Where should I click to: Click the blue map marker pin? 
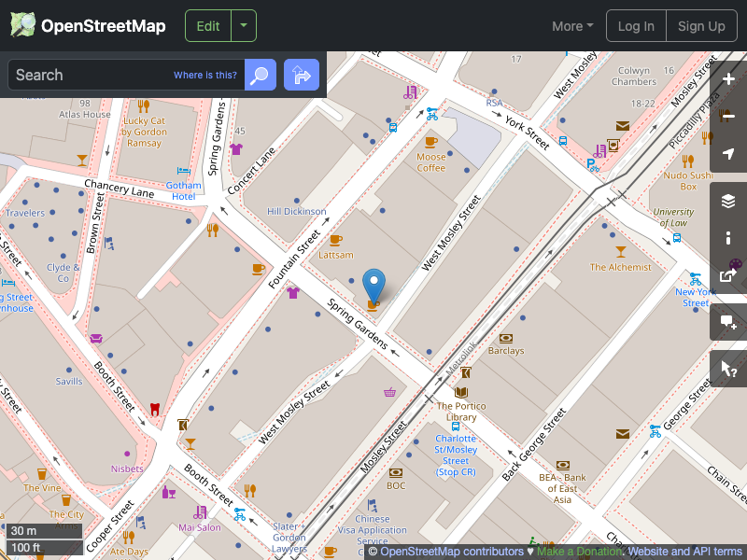(x=373, y=281)
